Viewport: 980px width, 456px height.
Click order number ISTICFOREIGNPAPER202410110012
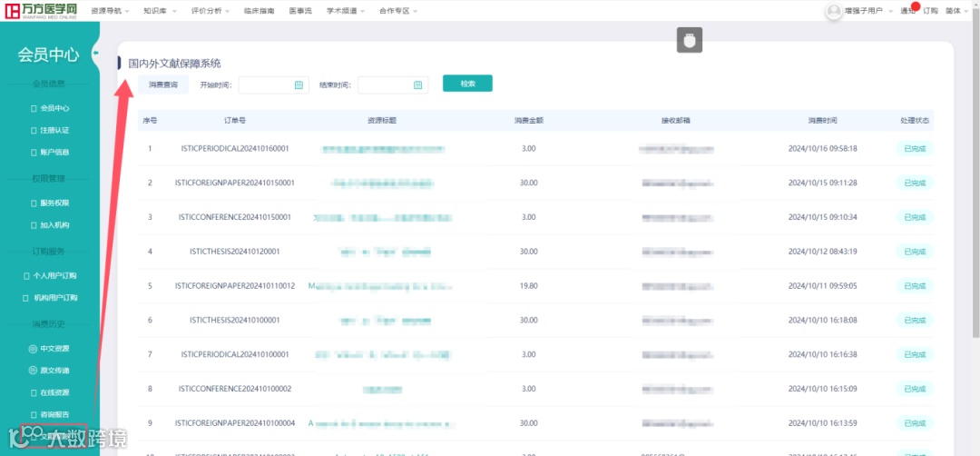(235, 286)
